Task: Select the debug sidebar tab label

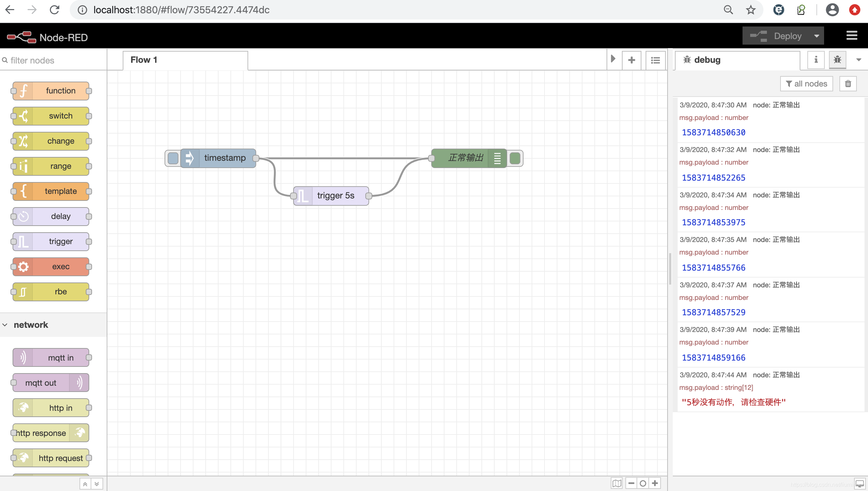Action: 707,60
